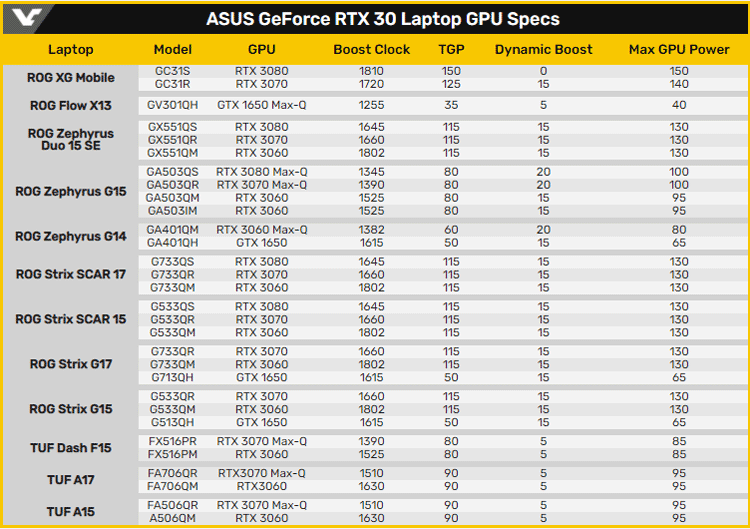Click model cell 'G733QS'

coord(173,262)
